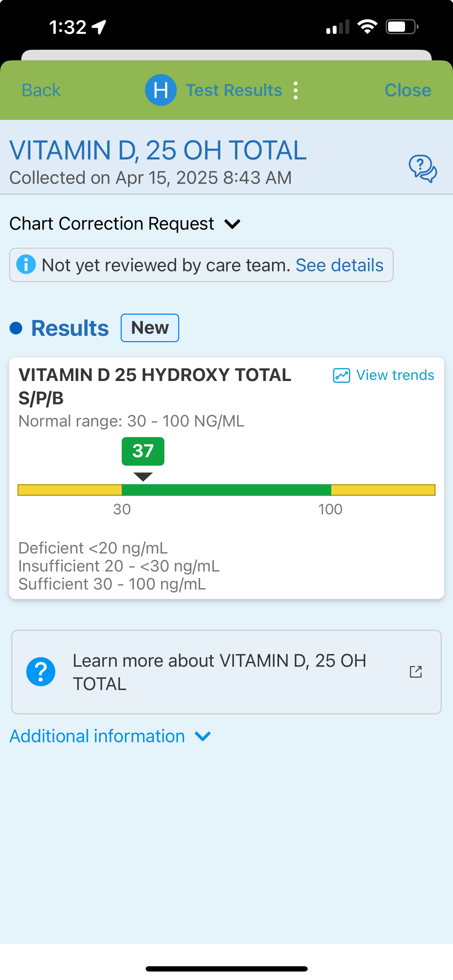Viewport: 453px width, 980px height.
Task: Tap the green normal range bar
Action: 226,490
